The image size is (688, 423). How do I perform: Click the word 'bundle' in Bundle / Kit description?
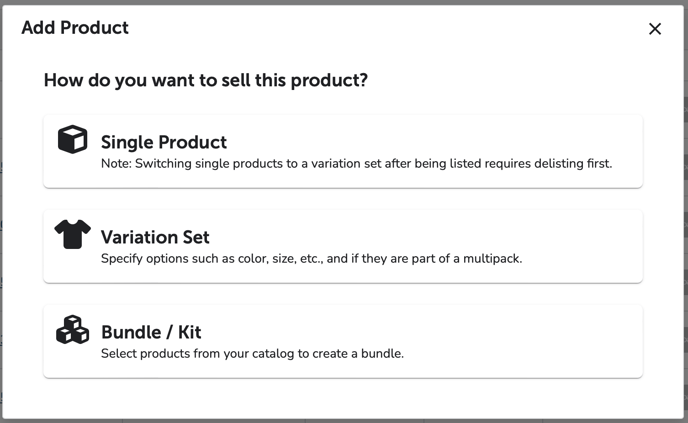point(381,354)
